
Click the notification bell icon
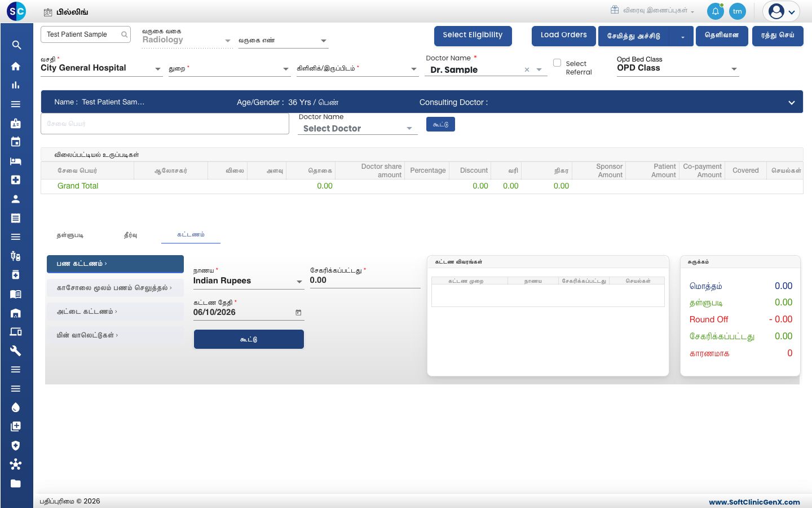pos(715,11)
